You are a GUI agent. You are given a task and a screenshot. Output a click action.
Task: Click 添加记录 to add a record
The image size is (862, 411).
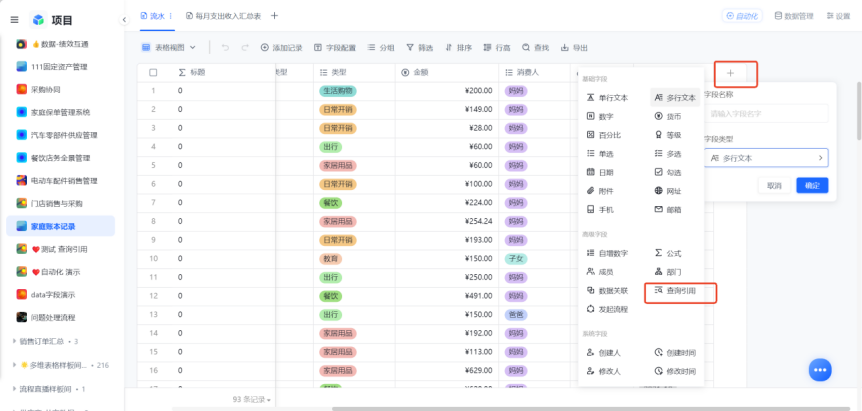point(281,48)
